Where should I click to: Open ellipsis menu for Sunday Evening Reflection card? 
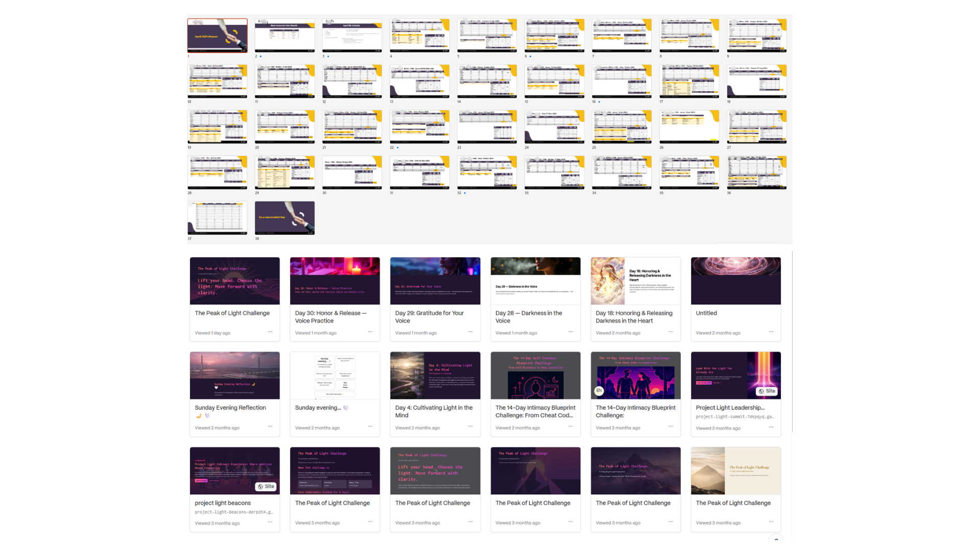pos(270,427)
